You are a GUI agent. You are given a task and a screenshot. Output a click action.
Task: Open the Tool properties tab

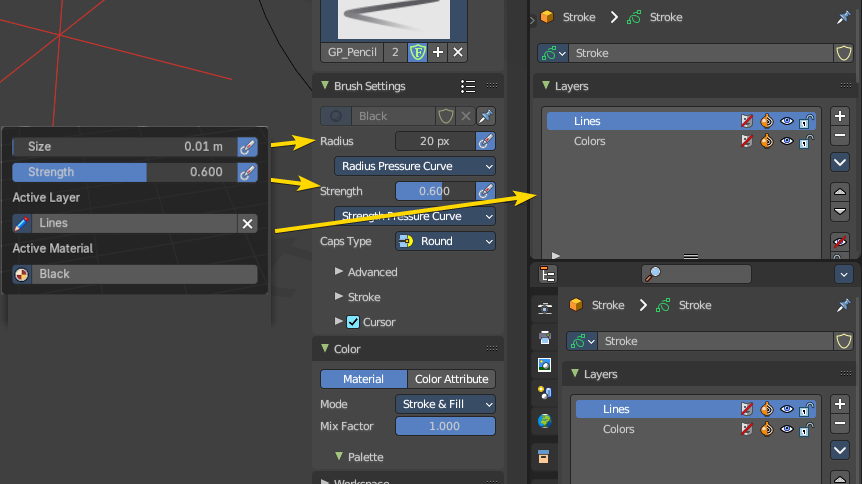[545, 308]
